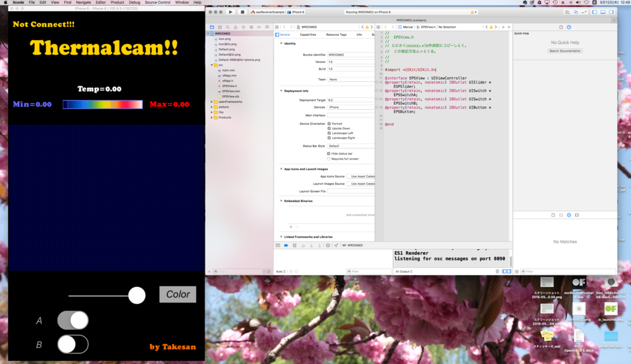Open the Find navigator magnifier icon
The width and height of the screenshot is (631, 364).
[228, 27]
